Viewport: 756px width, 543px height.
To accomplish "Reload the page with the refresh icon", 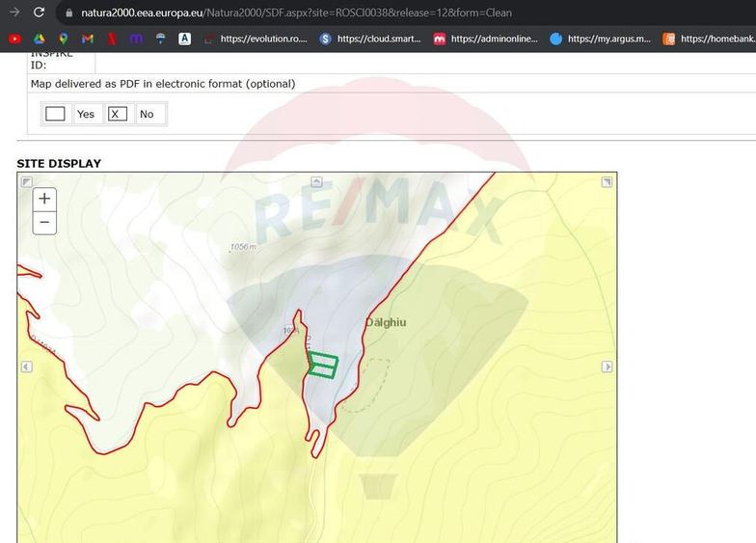I will click(x=40, y=13).
